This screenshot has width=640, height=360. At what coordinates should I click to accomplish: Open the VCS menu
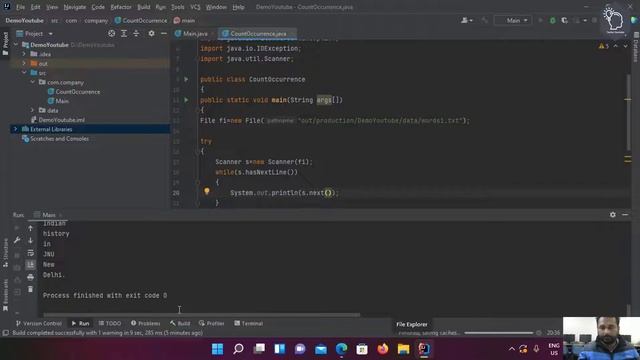tap(195, 7)
